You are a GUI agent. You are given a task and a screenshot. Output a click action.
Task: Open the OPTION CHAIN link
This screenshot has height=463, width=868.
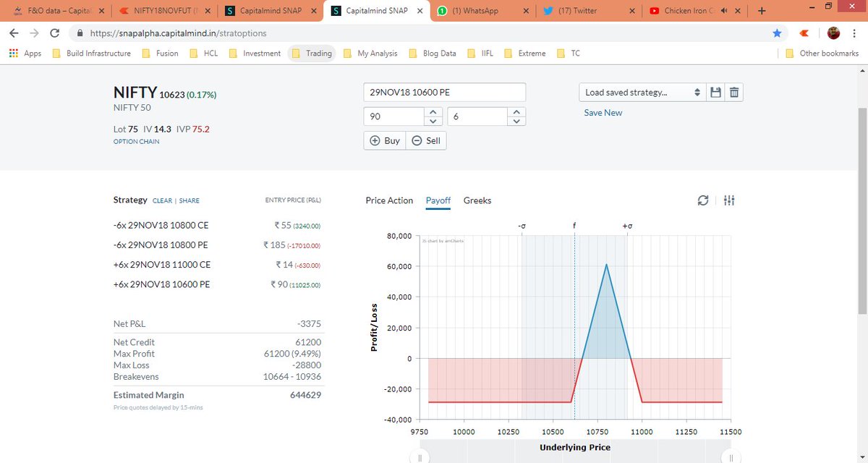pos(137,142)
